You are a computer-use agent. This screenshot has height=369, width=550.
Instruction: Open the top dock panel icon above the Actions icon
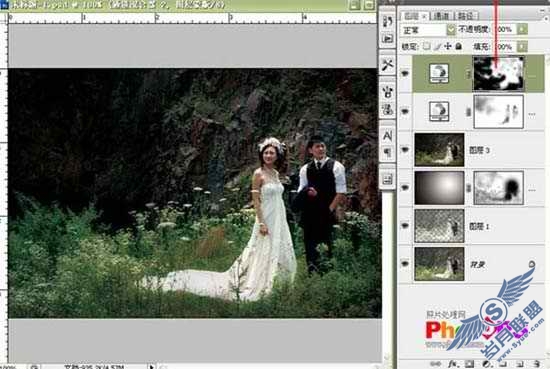(x=388, y=22)
